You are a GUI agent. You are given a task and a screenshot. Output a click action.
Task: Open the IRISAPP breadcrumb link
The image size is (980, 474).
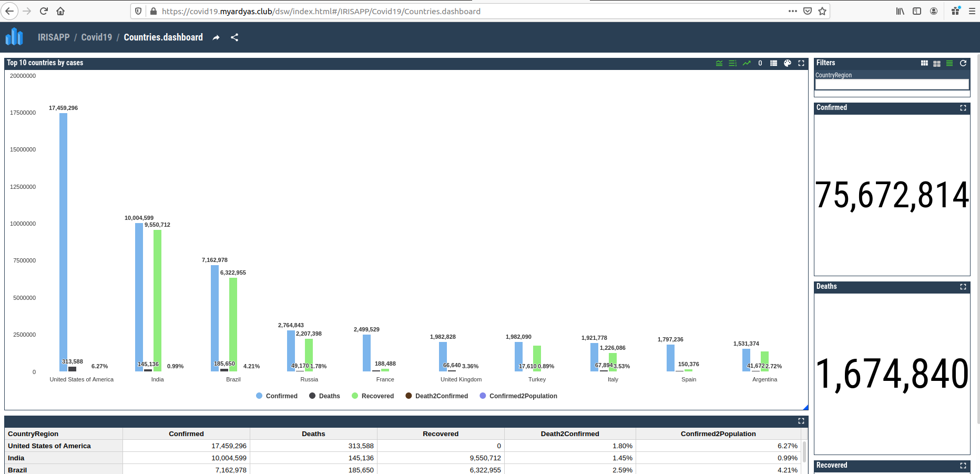(54, 37)
